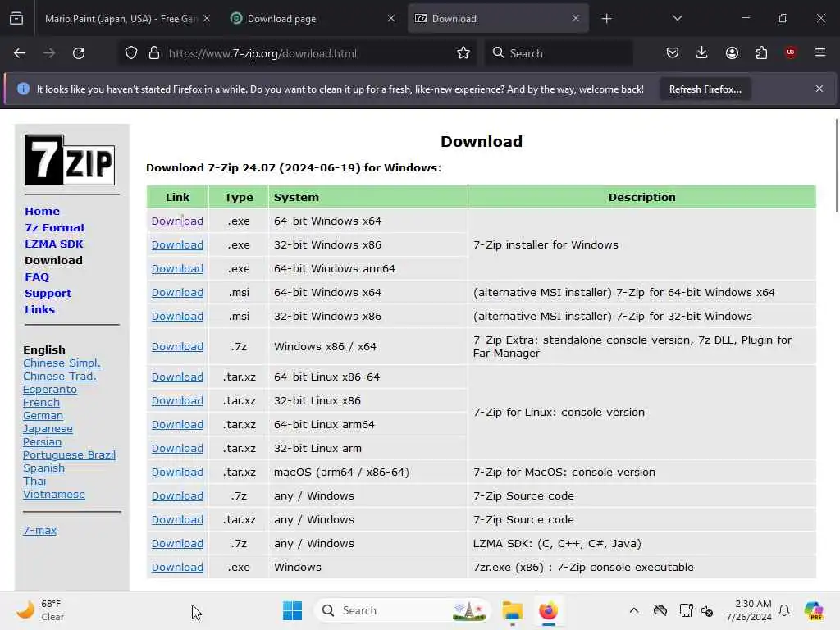Switch language to French
The image size is (840, 630).
(41, 402)
